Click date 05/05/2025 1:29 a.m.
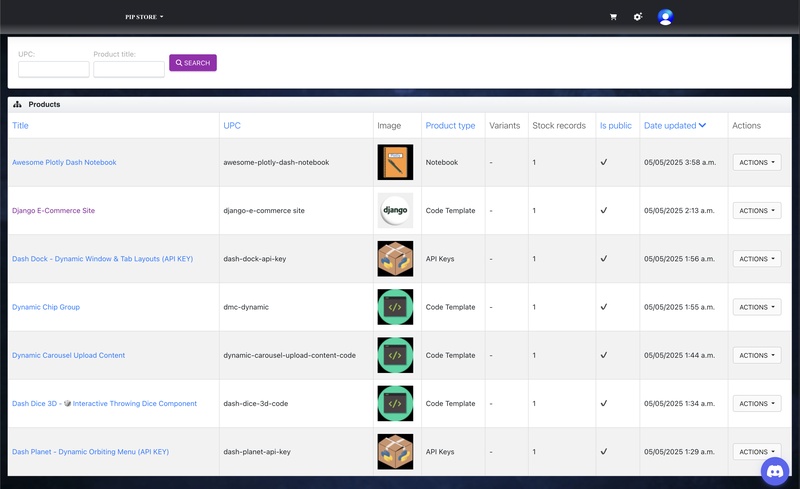 [679, 452]
